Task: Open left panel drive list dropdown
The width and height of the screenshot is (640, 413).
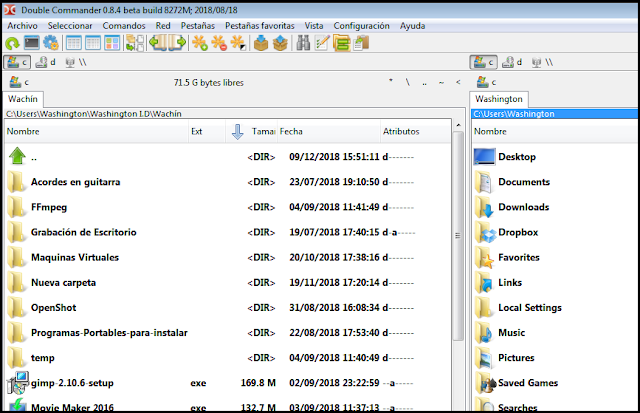Action: 19,82
